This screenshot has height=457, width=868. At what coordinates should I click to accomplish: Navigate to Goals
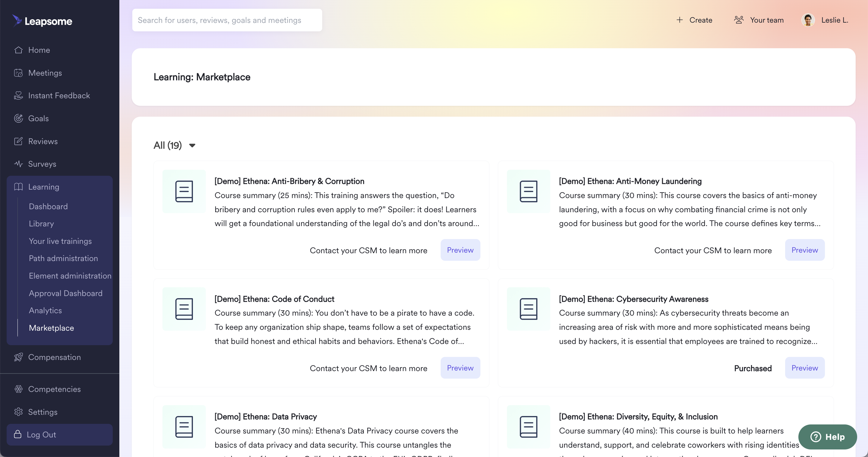(38, 118)
